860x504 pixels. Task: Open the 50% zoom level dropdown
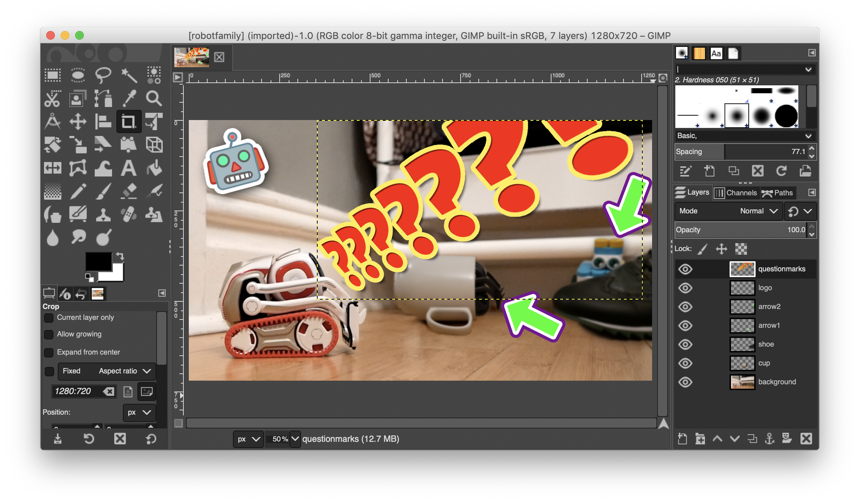click(295, 439)
